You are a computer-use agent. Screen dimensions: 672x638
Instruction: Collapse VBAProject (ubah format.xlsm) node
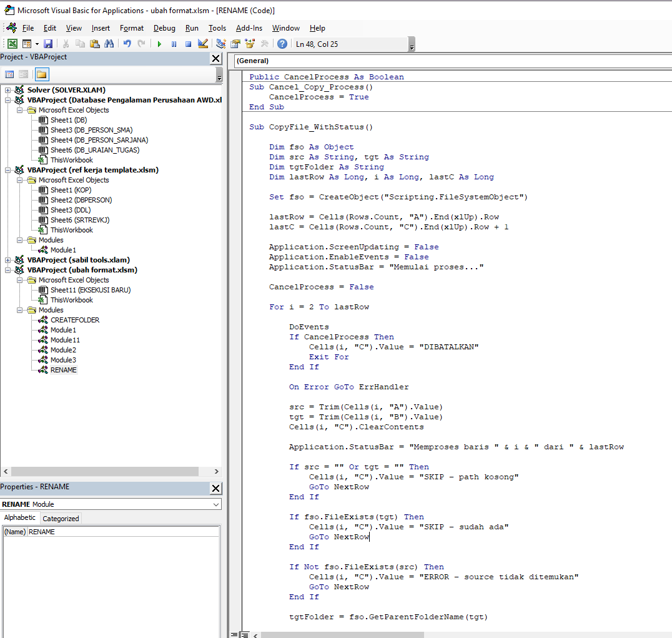(7, 270)
